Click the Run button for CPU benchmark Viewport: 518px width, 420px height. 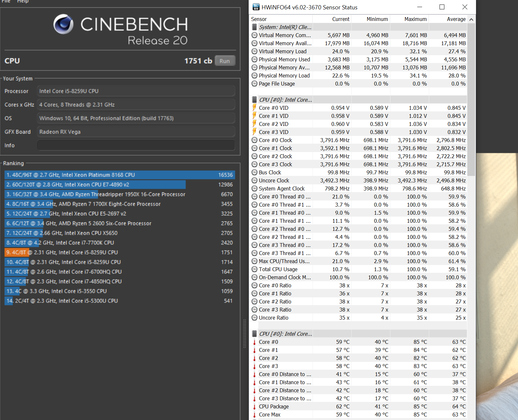point(225,61)
